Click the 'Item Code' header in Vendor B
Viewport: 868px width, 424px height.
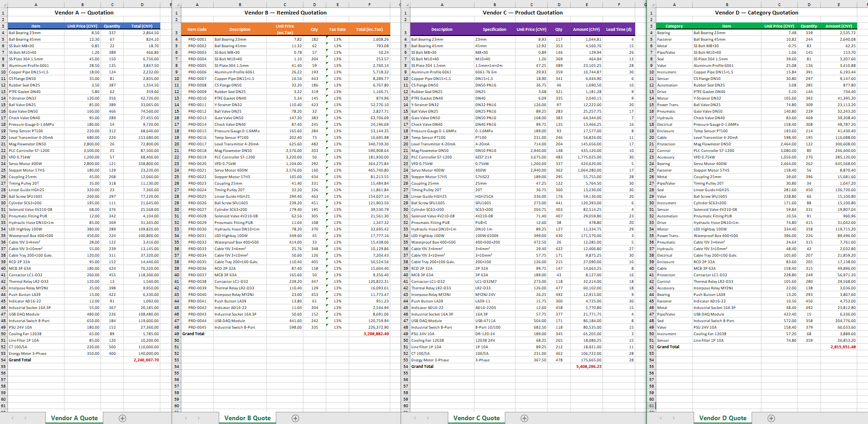[197, 29]
